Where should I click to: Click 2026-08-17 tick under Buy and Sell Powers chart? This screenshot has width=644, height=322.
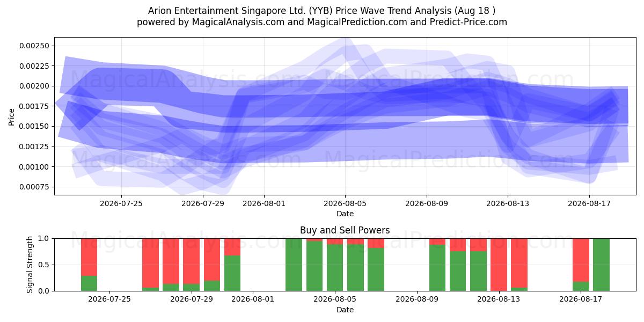(581, 299)
